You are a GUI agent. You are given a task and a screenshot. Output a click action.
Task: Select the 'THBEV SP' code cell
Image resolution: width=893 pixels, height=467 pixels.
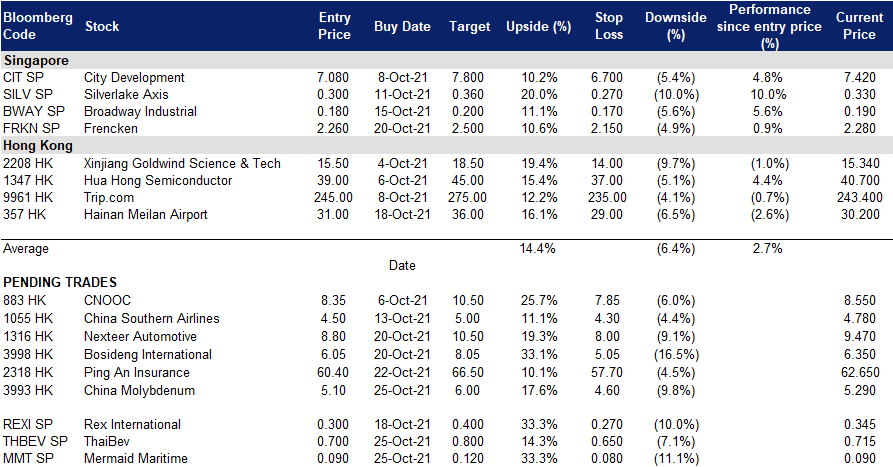click(x=35, y=442)
